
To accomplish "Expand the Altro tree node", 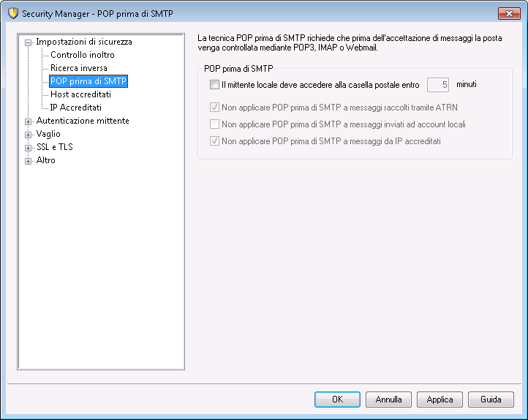I will tap(29, 161).
